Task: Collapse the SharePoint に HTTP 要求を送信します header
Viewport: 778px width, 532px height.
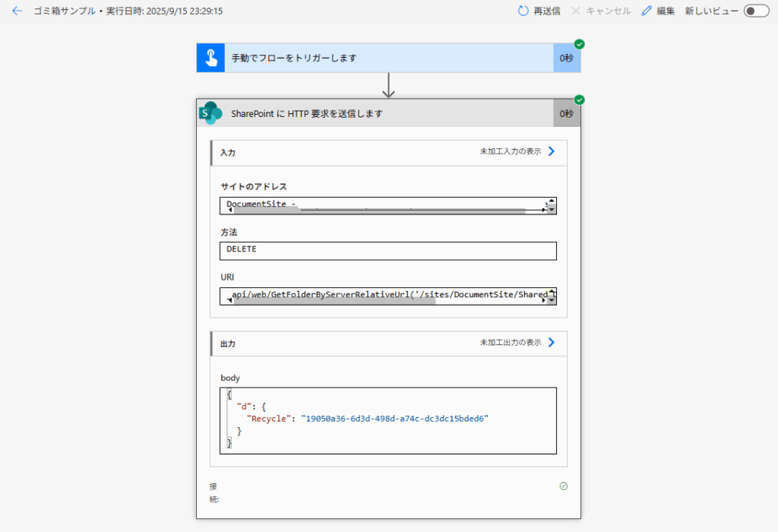Action: [389, 113]
